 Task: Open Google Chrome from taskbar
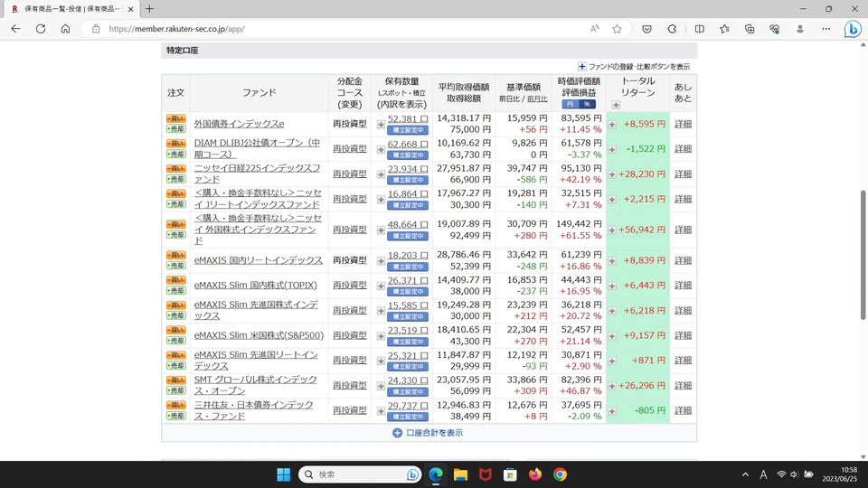[x=560, y=474]
